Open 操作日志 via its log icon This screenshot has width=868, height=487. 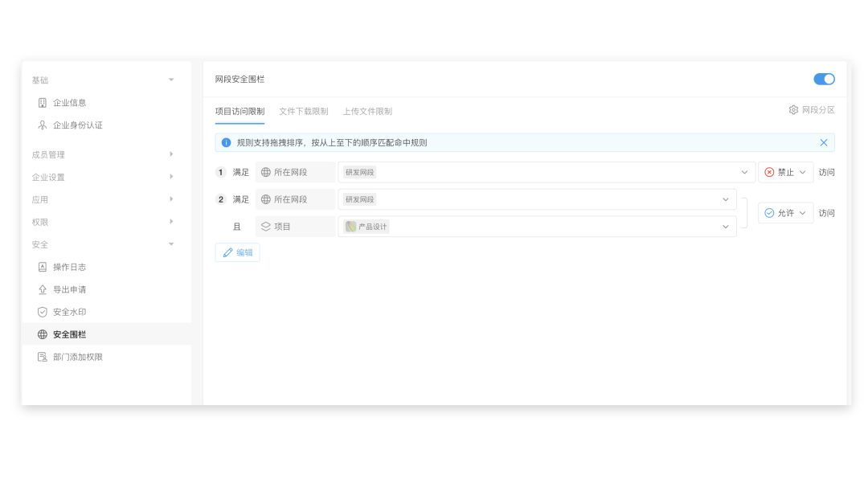click(x=43, y=267)
